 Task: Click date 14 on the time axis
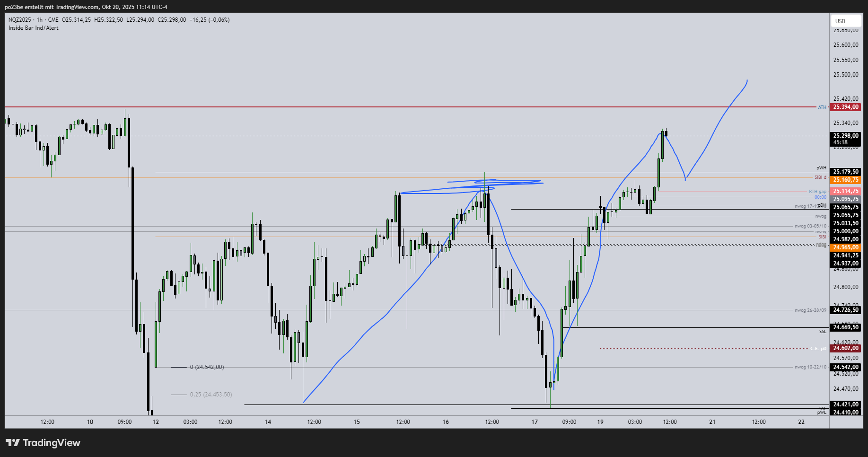tap(268, 422)
